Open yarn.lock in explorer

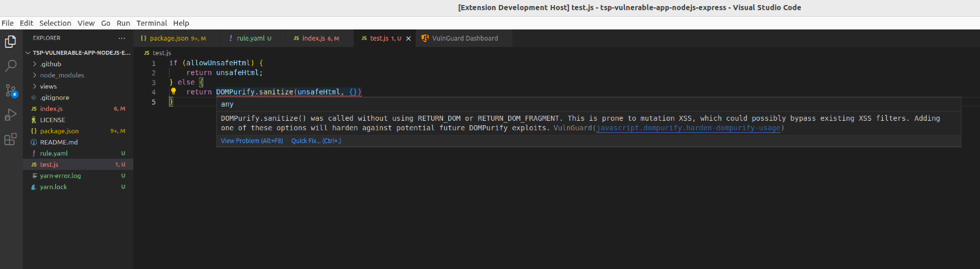[x=78, y=187]
